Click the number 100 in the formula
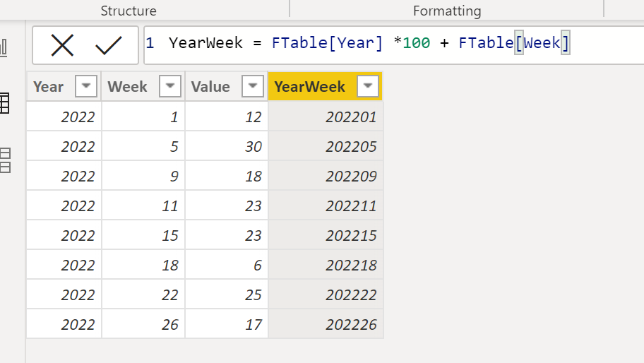 pos(417,42)
